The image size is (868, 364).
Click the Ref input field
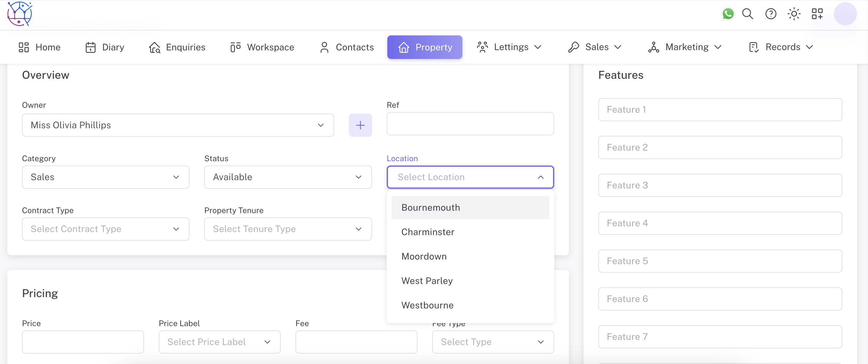coord(470,124)
